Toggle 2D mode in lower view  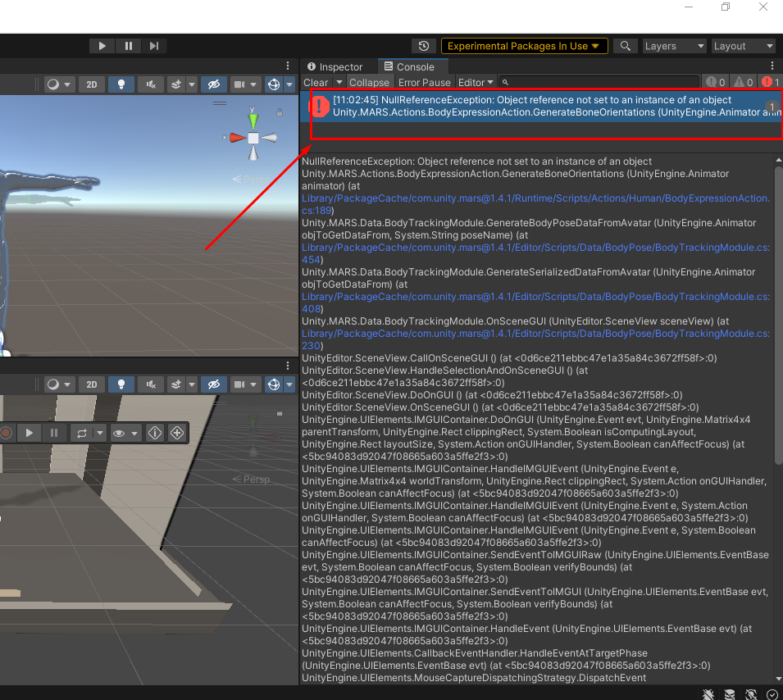coord(91,384)
